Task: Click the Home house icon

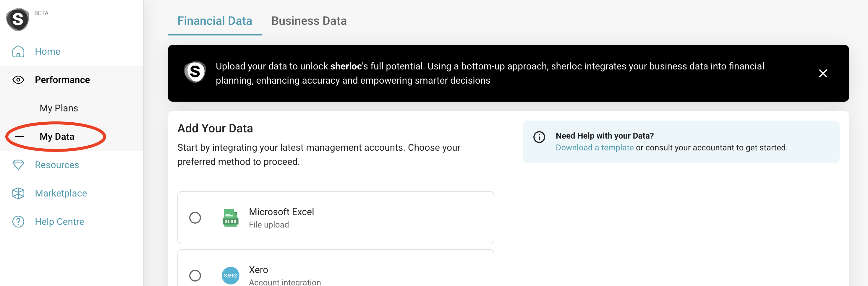Action: tap(18, 51)
